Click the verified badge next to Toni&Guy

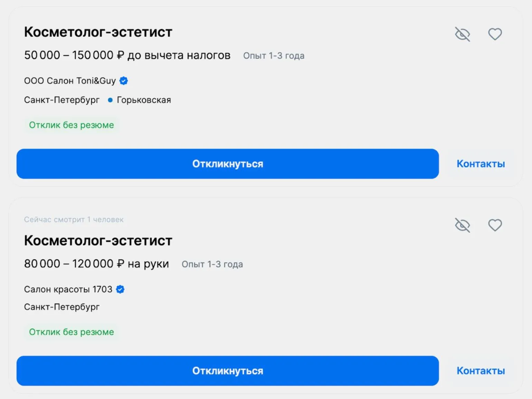124,81
